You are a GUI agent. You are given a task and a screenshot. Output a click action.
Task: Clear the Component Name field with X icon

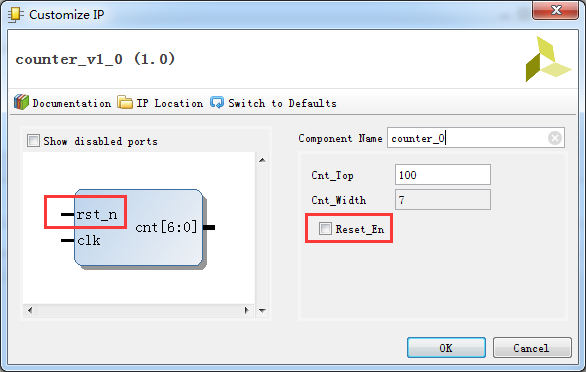(x=555, y=138)
